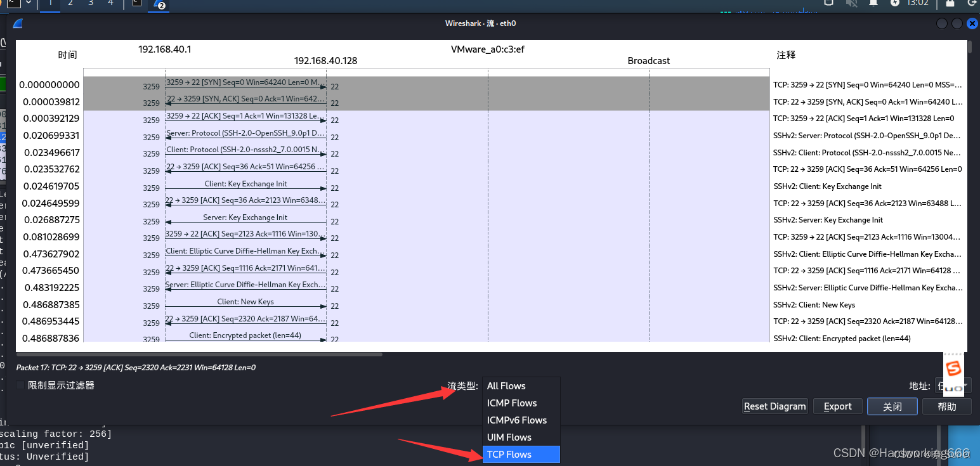This screenshot has width=980, height=466.
Task: Select All Flows in the flow type list
Action: pyautogui.click(x=521, y=386)
